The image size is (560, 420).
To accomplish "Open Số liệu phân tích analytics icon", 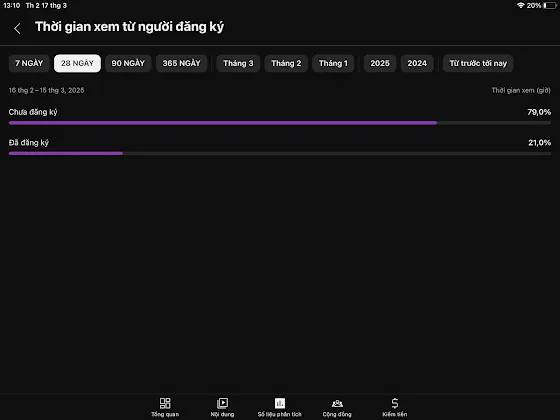I will pos(280,403).
